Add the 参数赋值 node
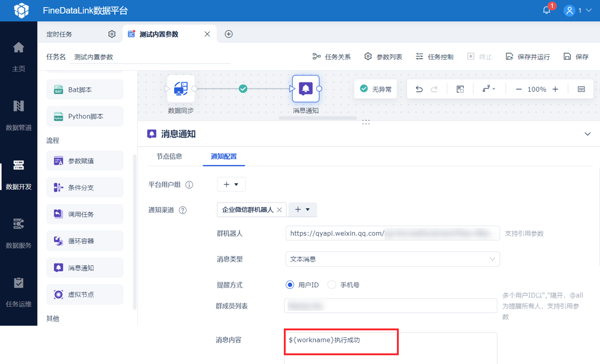 pyautogui.click(x=85, y=161)
